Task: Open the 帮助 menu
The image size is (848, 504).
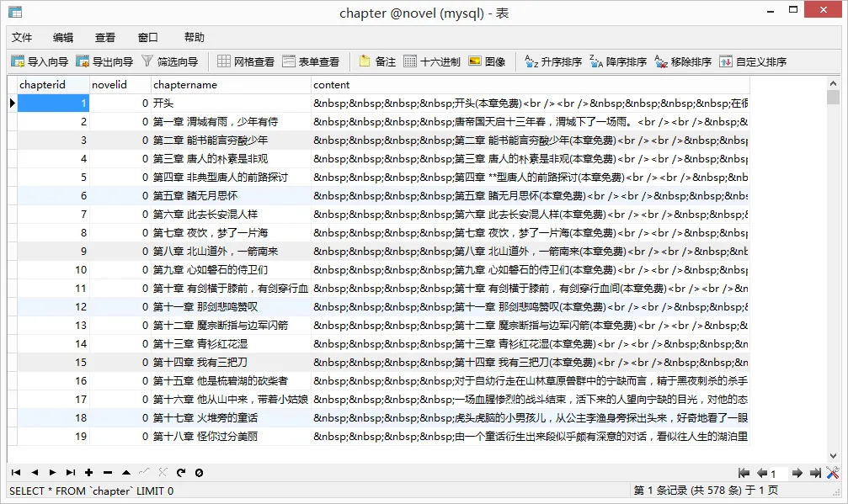Action: pos(195,37)
